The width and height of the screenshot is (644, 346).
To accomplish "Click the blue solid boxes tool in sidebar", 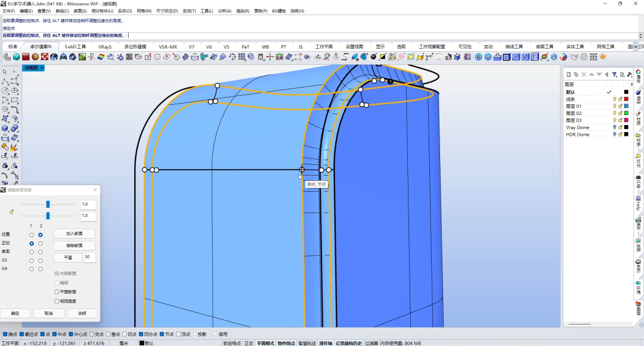I will (x=5, y=129).
